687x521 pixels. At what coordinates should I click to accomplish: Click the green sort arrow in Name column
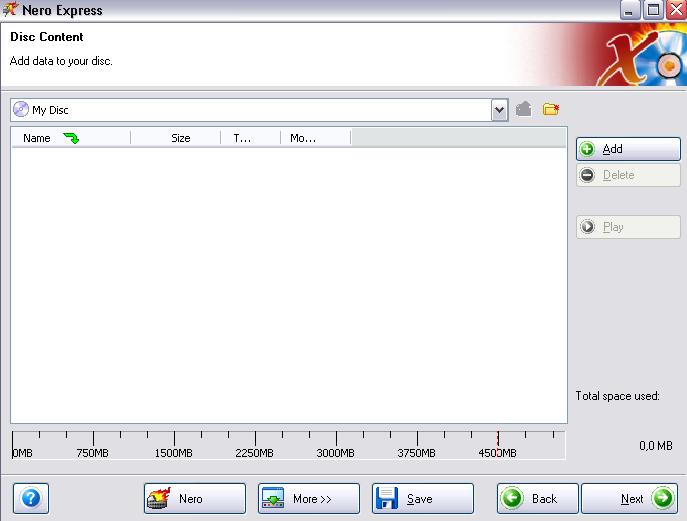point(71,138)
